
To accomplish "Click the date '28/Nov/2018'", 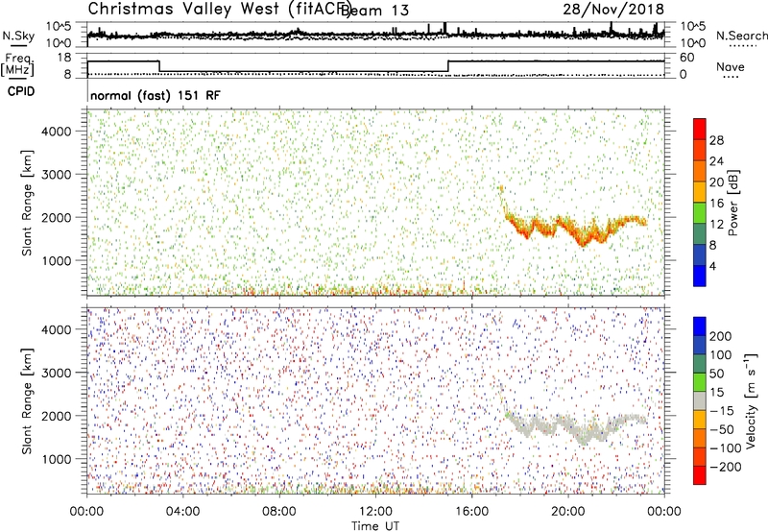I will pyautogui.click(x=613, y=9).
